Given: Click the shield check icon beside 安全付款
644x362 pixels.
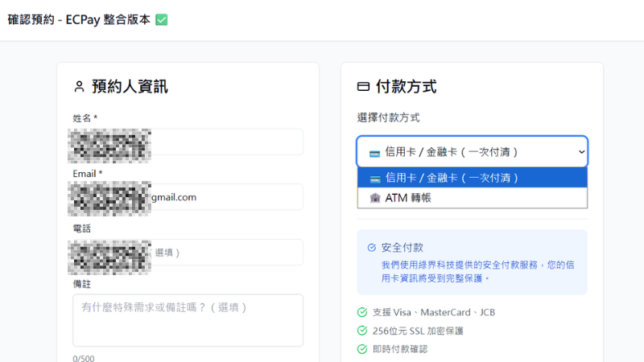Looking at the screenshot, I should click(372, 248).
